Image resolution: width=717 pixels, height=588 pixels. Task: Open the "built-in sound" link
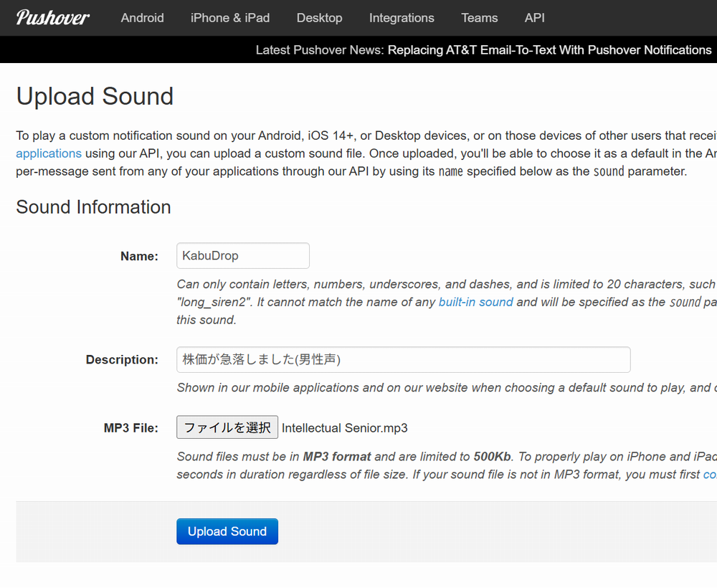475,302
